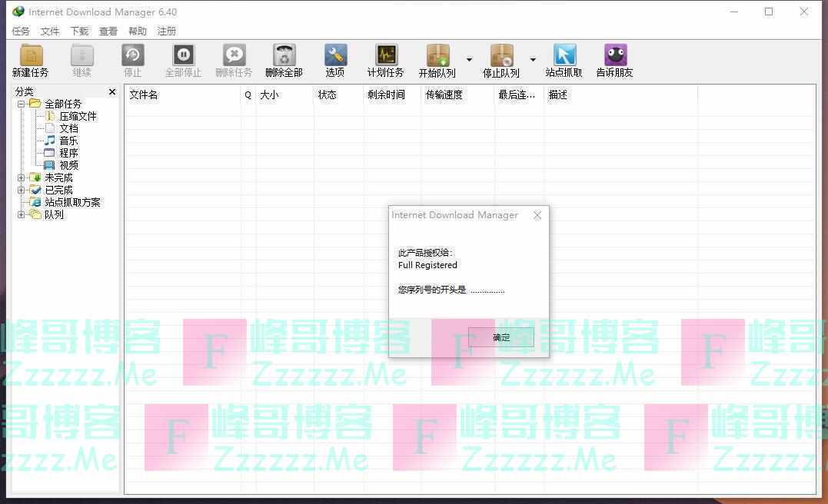Expand the 未完成 tree node
Screen dimensions: 828x504
click(22, 177)
